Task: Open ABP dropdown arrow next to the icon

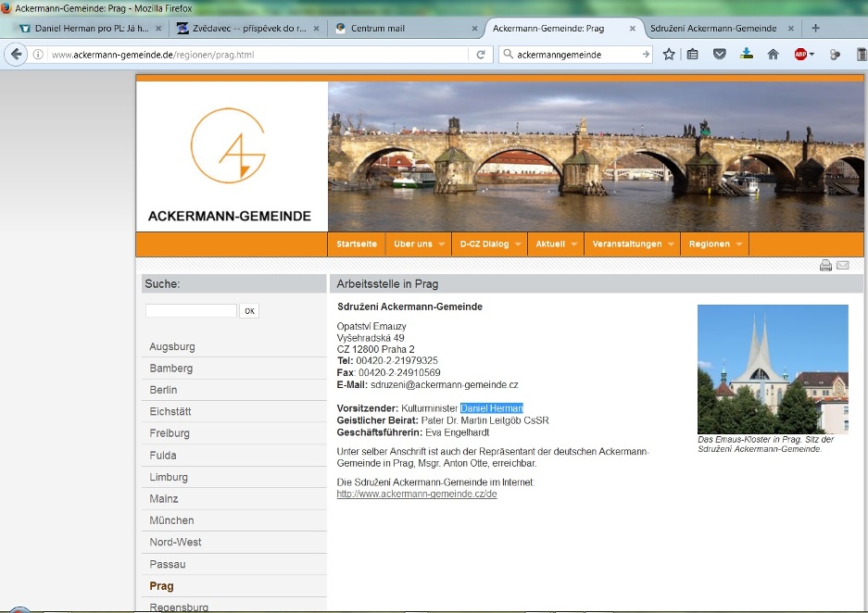Action: pos(811,55)
